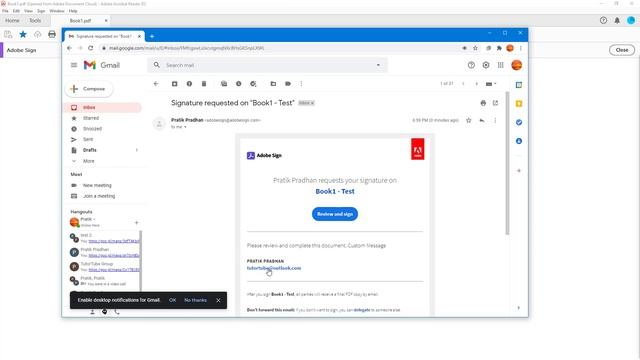This screenshot has height=360, width=640.
Task: Open the Book1 - Test document link
Action: pyautogui.click(x=335, y=191)
